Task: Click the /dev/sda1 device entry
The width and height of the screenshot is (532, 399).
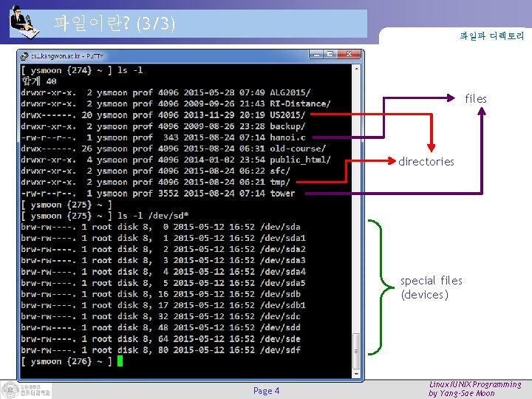Action: coord(282,238)
